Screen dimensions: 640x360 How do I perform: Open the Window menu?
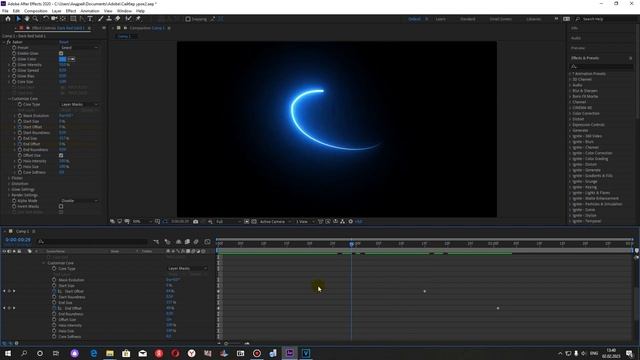tap(124, 11)
